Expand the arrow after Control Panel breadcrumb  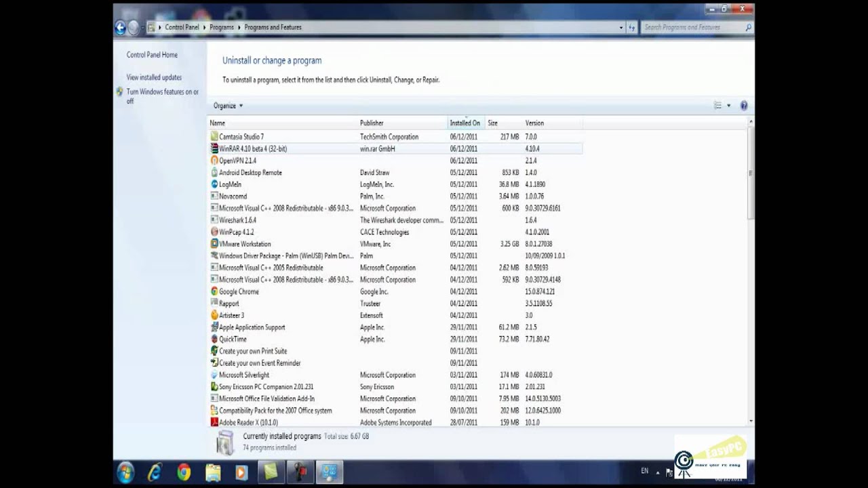pos(204,27)
